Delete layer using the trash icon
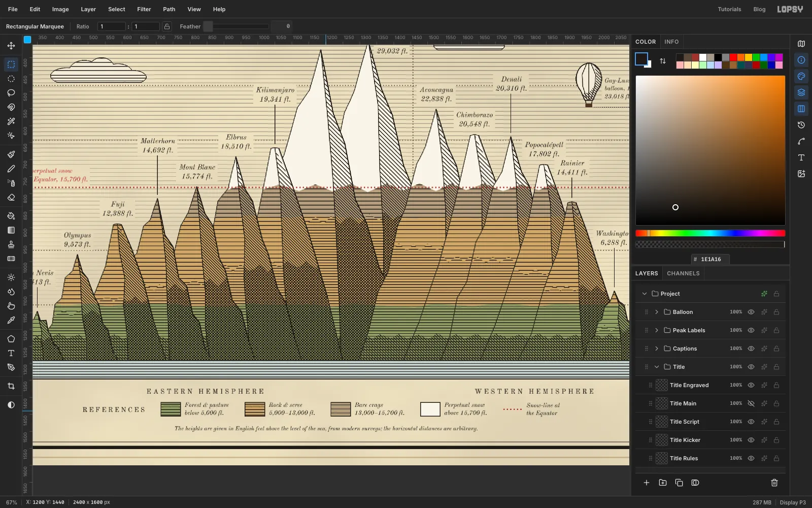The image size is (812, 508). [x=774, y=483]
